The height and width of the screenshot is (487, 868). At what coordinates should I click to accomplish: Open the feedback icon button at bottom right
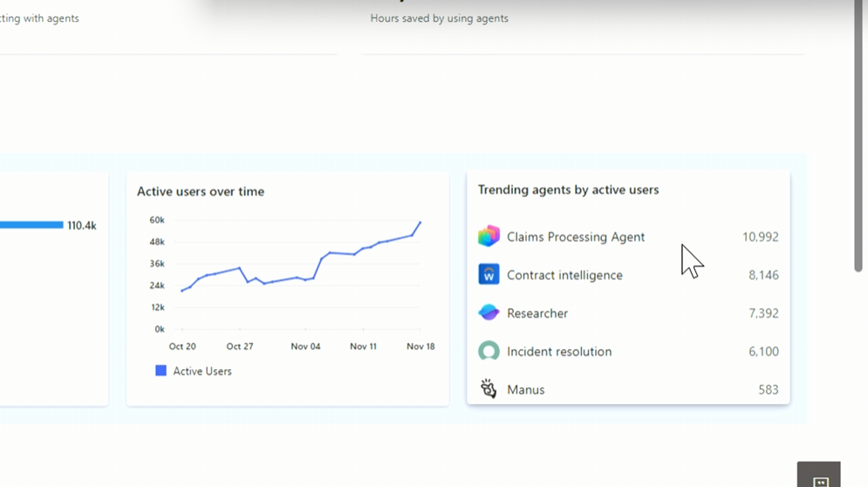point(819,475)
